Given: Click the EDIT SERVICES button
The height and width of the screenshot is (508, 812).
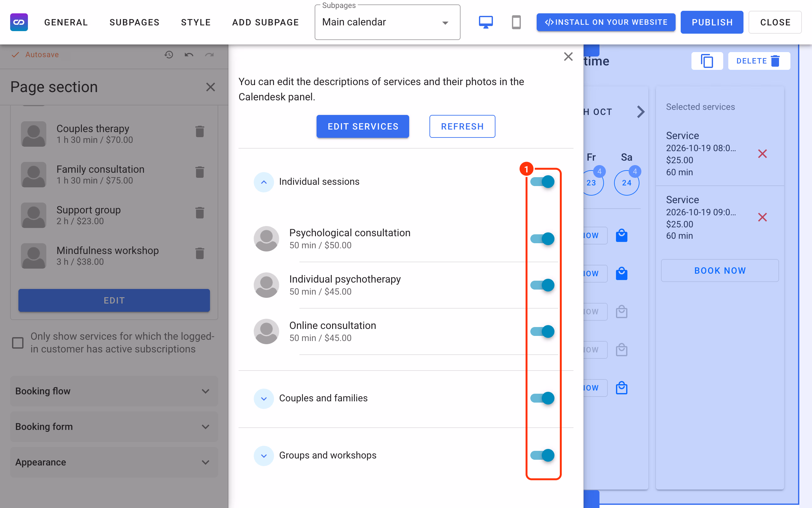Looking at the screenshot, I should (x=363, y=126).
